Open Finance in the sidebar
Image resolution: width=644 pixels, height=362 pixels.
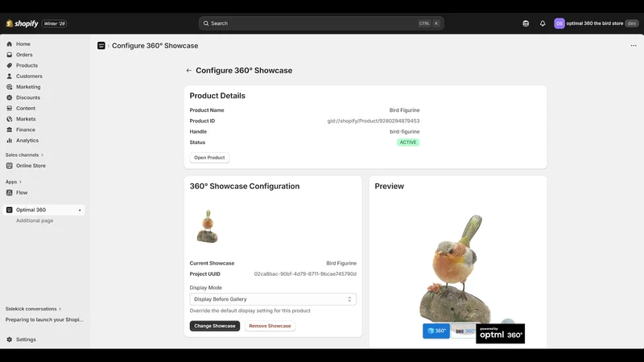point(26,130)
